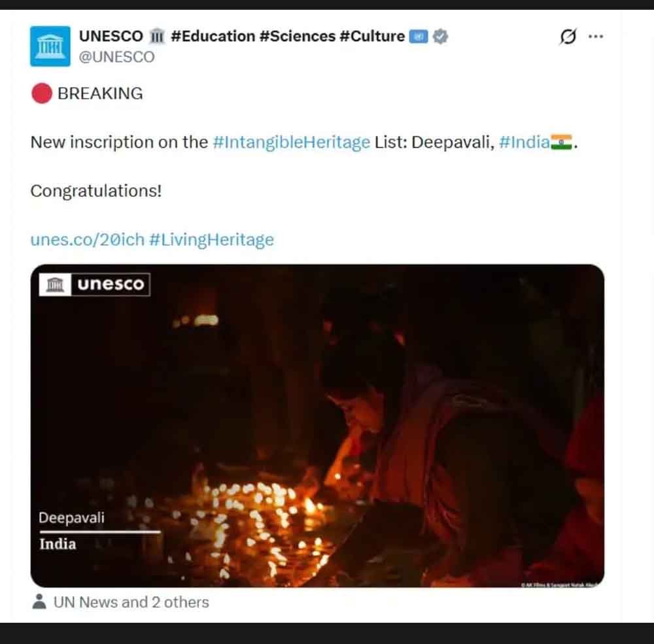The image size is (654, 644).
Task: Click the unesco logo on the image
Action: [95, 284]
